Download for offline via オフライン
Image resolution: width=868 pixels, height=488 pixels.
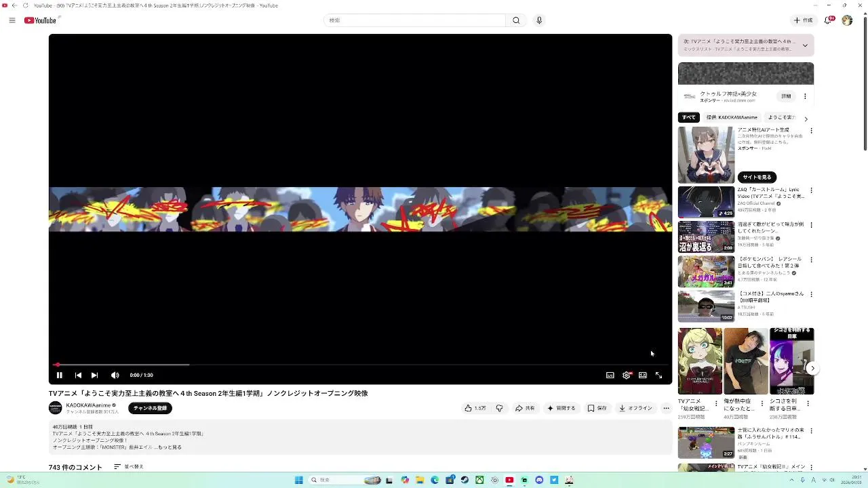click(x=636, y=408)
